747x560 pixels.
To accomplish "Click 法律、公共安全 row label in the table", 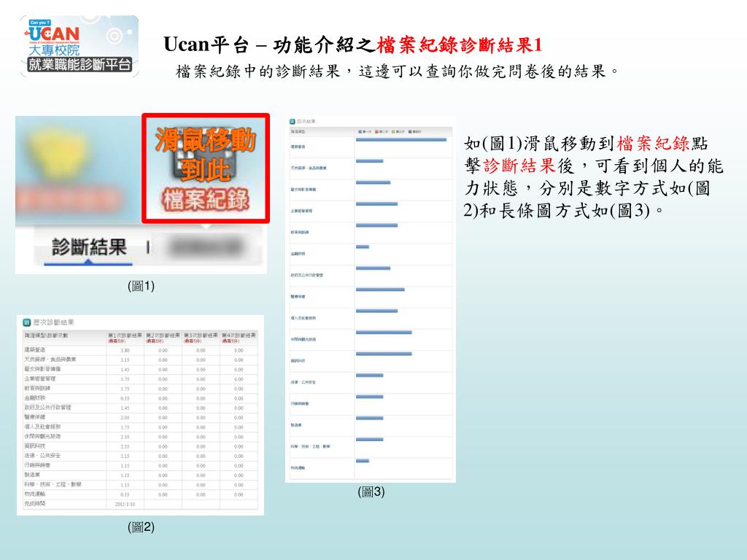I will (x=42, y=456).
